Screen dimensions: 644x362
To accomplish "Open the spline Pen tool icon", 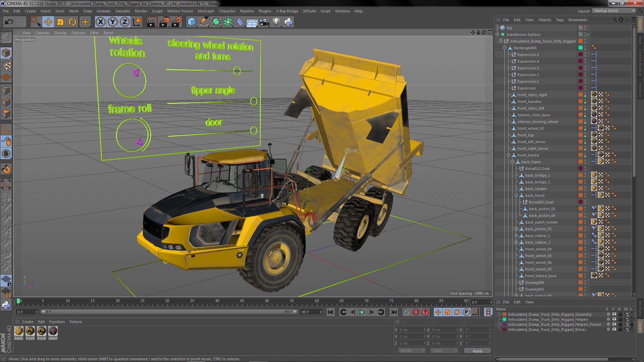I will (204, 22).
